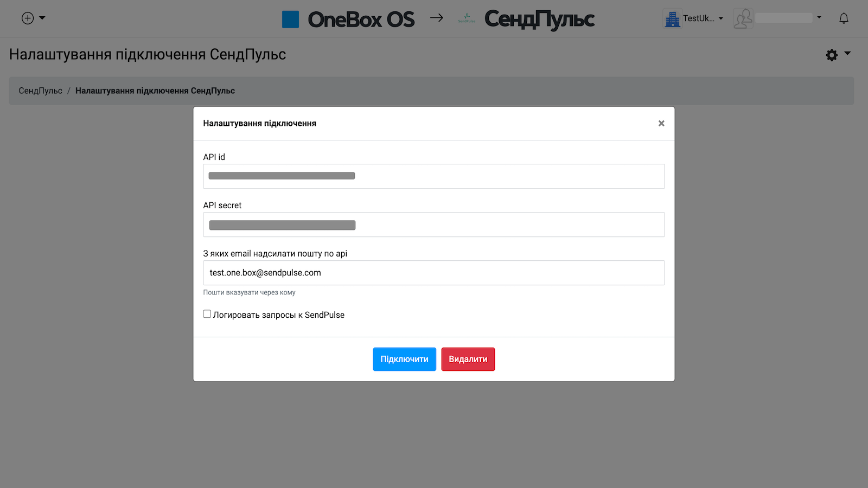Image resolution: width=868 pixels, height=488 pixels.
Task: Click the API id input field
Action: click(433, 176)
